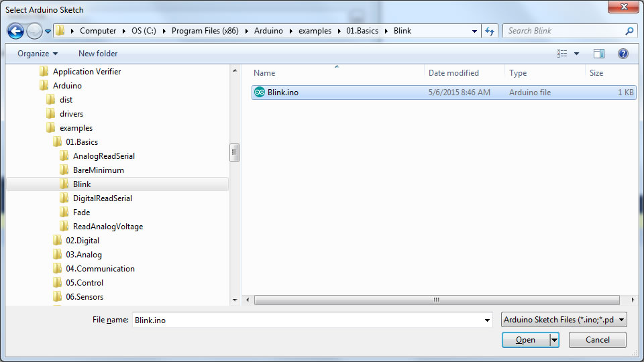Click the New folder button

click(98, 54)
